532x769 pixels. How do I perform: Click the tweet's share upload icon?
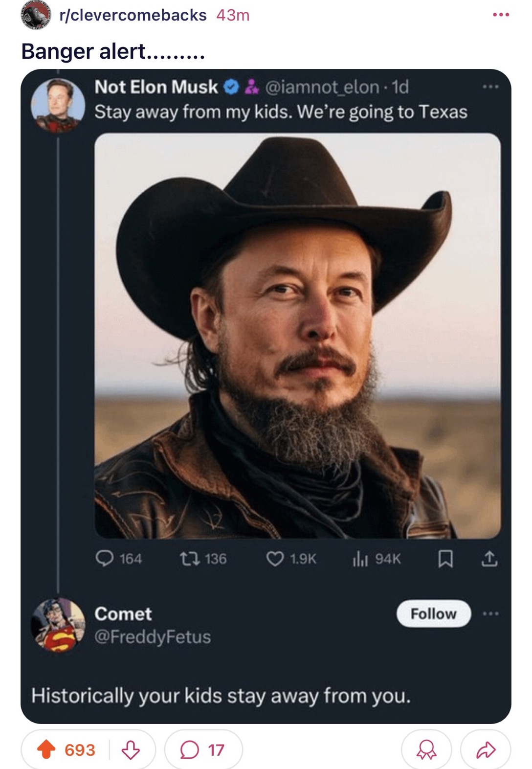pyautogui.click(x=489, y=558)
